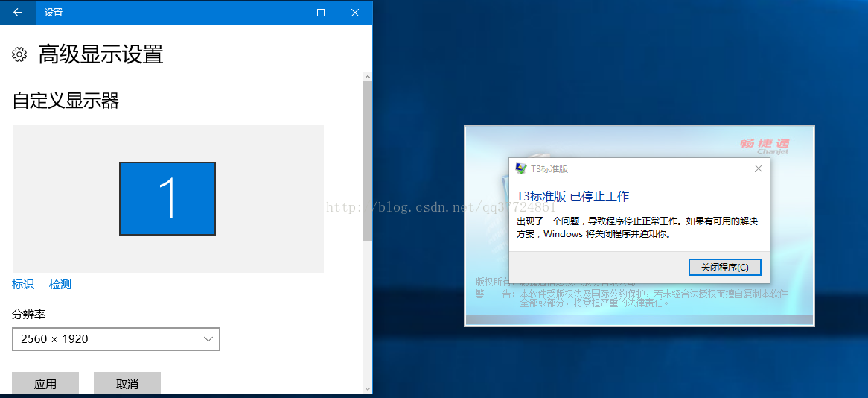868x398 pixels.
Task: Click the 标识 link
Action: 22,285
